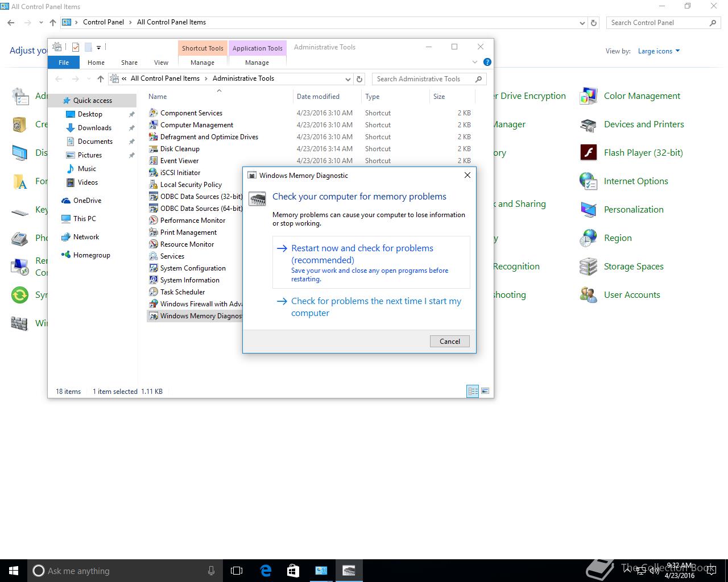Open Personalization in Control Panel
This screenshot has width=728, height=582.
pyautogui.click(x=621, y=210)
